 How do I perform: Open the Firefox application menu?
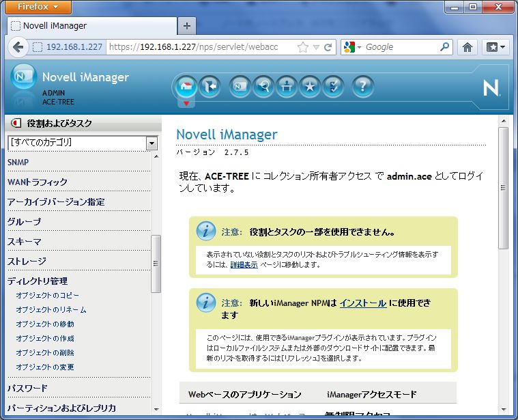point(38,7)
